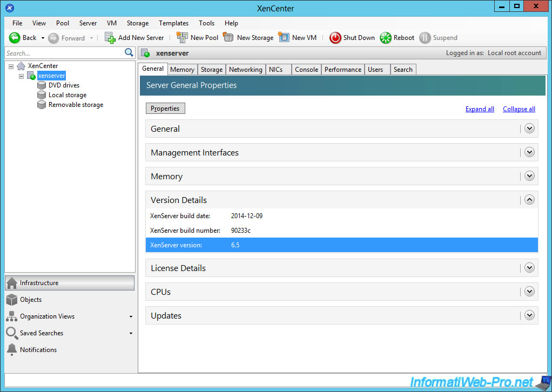This screenshot has height=392, width=552.
Task: Click the server icon beside xenserver header
Action: click(x=145, y=53)
